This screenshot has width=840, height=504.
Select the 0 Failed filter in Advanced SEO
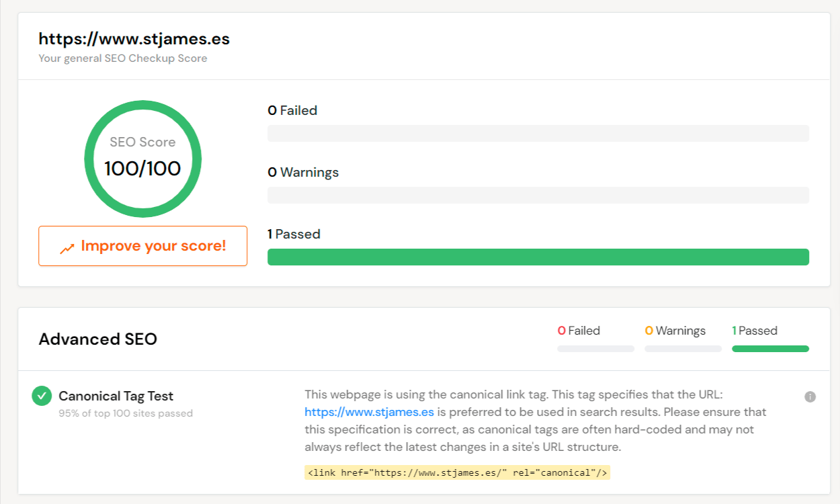click(595, 338)
